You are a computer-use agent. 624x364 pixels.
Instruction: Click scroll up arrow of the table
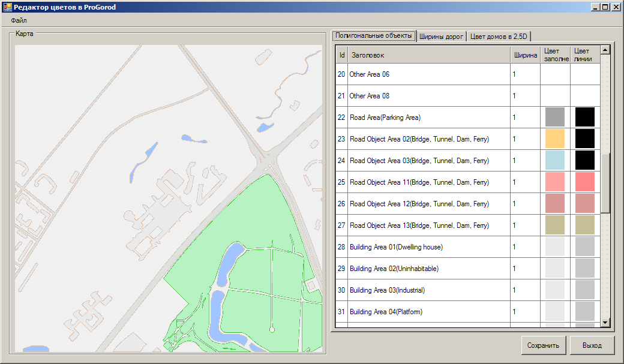coord(605,50)
